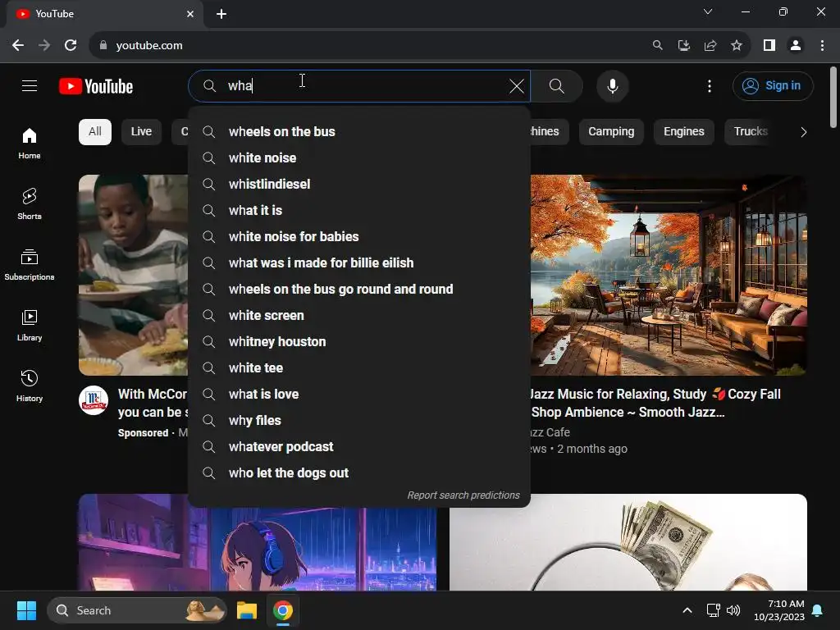Open the YouTube hamburger guide menu
This screenshot has height=630, width=840.
point(30,85)
